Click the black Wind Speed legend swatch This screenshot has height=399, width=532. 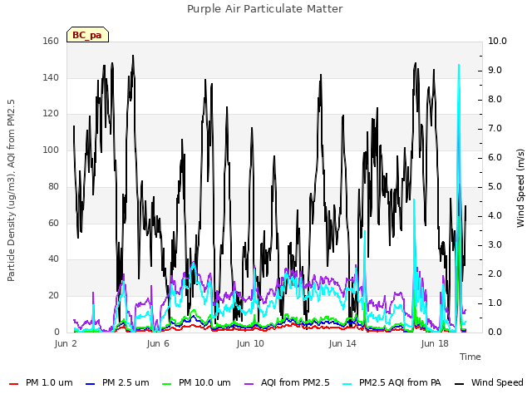tap(459, 383)
